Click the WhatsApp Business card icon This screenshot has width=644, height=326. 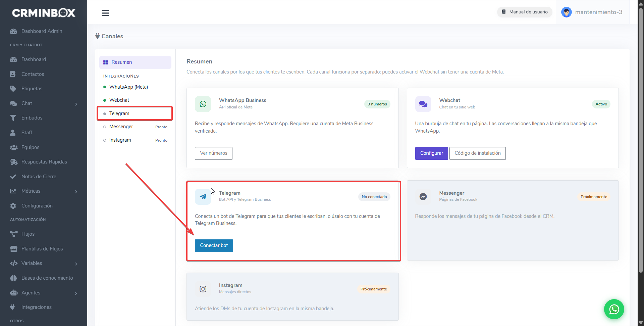pos(203,104)
